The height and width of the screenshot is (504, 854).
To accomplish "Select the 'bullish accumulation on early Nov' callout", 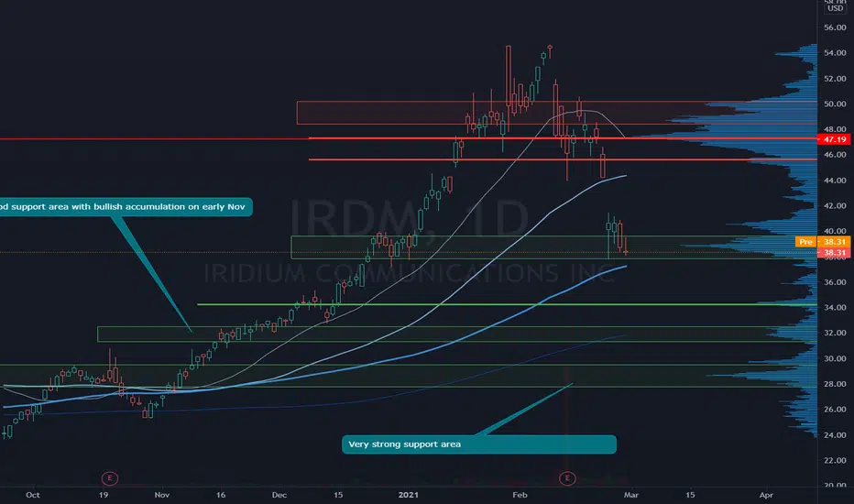I will [126, 207].
